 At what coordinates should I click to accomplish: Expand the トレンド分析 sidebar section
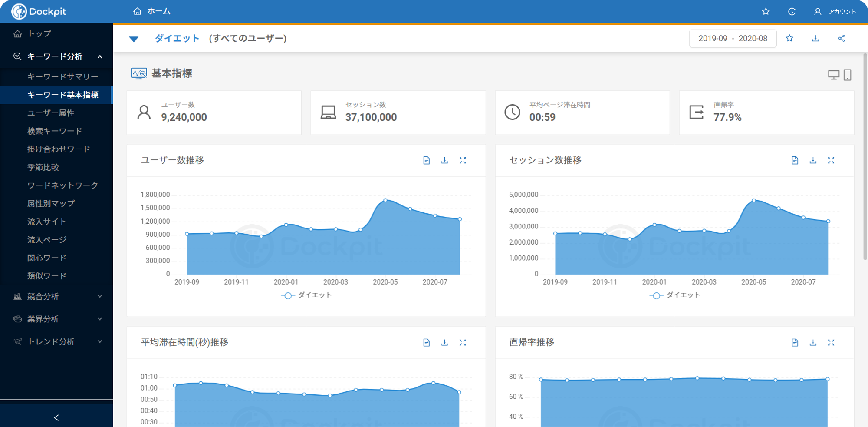tap(56, 341)
